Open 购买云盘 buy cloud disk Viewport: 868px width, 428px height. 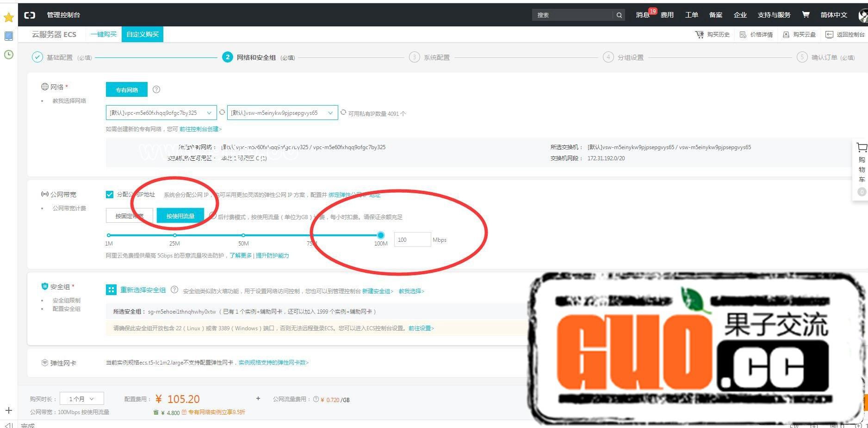pyautogui.click(x=799, y=34)
